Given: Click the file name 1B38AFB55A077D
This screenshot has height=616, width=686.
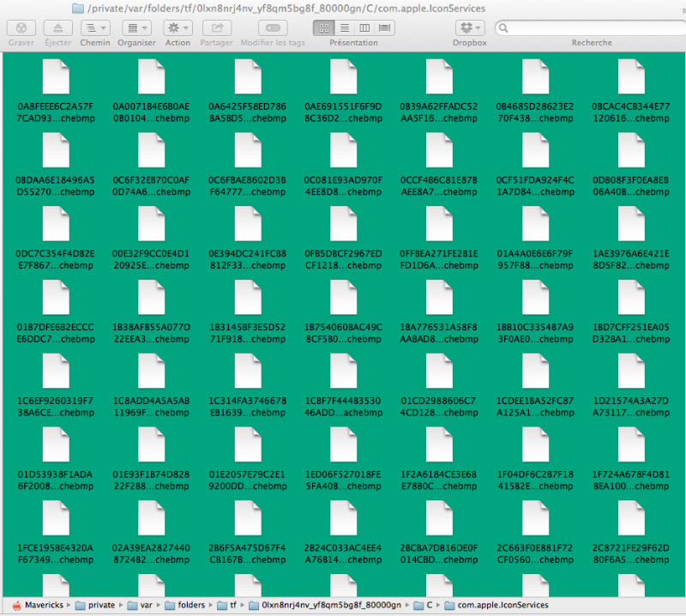Looking at the screenshot, I should click(x=152, y=333).
